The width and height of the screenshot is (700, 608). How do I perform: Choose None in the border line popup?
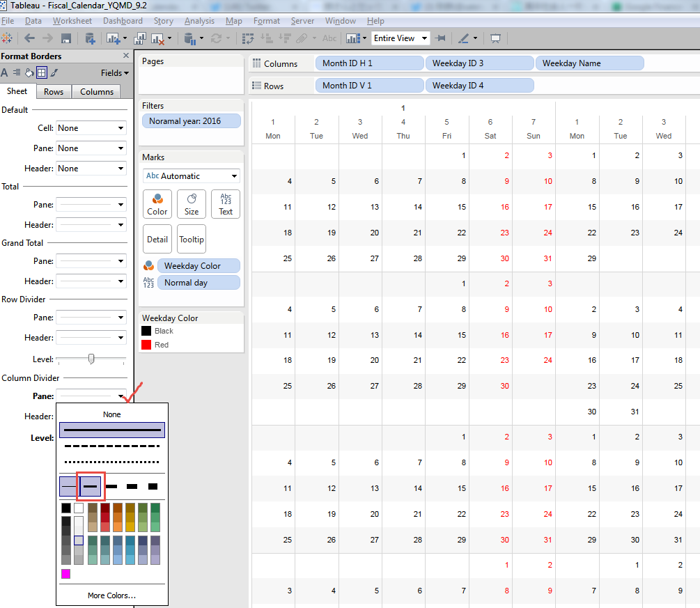111,414
